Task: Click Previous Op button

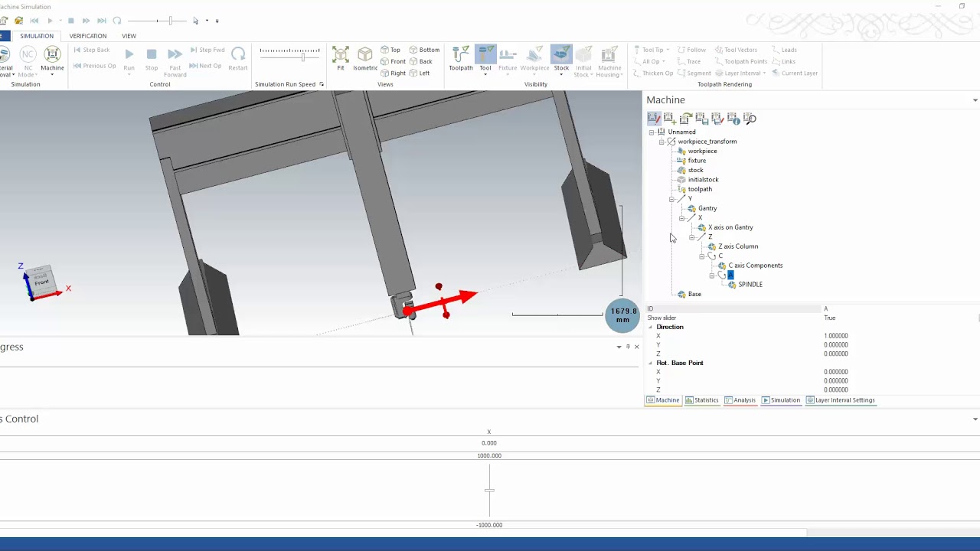Action: 94,66
